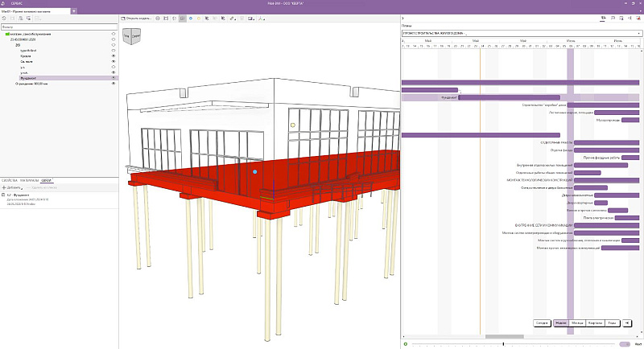This screenshot has width=644, height=349.
Task: Click the navigation view cube
Action: pos(132,36)
